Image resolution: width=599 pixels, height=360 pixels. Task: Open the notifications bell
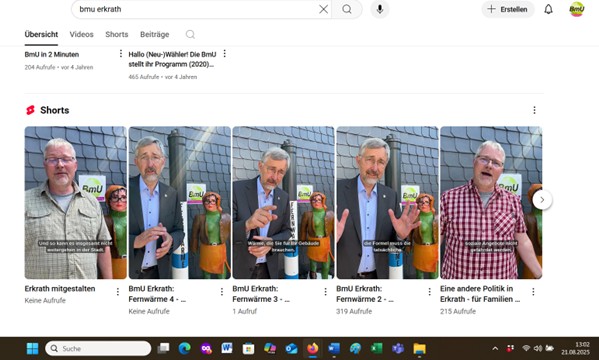(x=548, y=9)
